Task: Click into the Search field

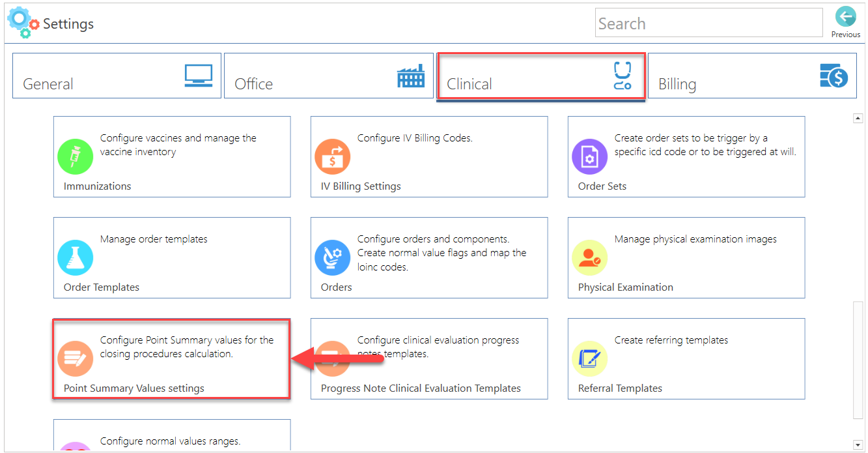Action: tap(709, 23)
